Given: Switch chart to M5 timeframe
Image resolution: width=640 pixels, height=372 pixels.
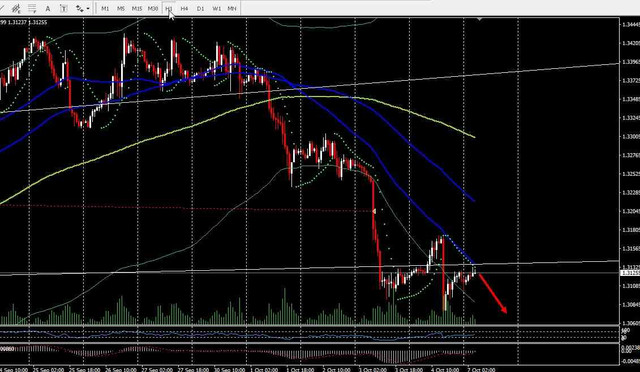Looking at the screenshot, I should (x=121, y=9).
